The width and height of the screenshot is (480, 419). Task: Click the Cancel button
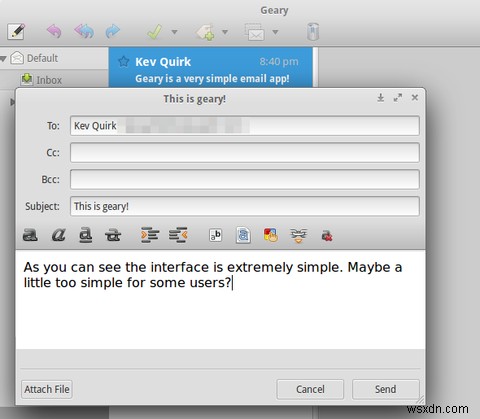pyautogui.click(x=310, y=389)
